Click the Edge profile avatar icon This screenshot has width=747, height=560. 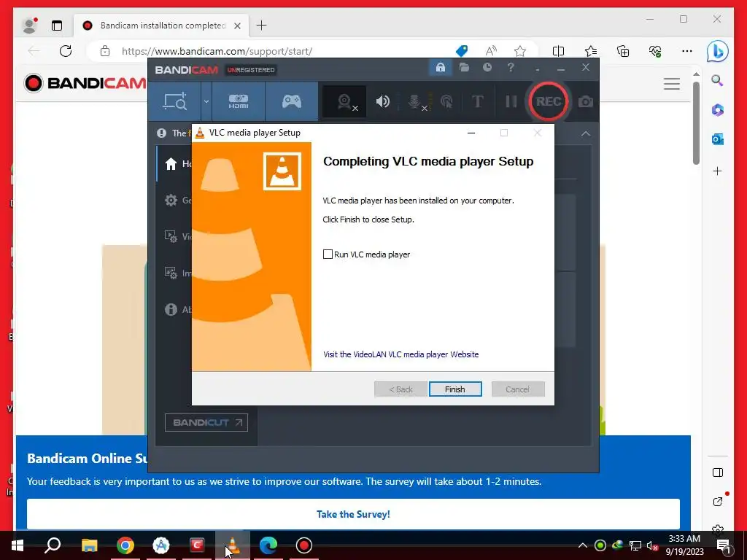29,26
